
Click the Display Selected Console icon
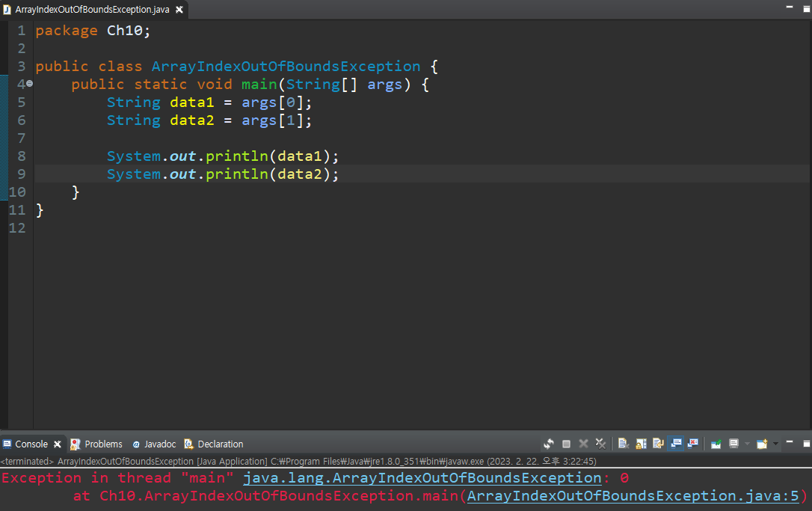pyautogui.click(x=733, y=444)
